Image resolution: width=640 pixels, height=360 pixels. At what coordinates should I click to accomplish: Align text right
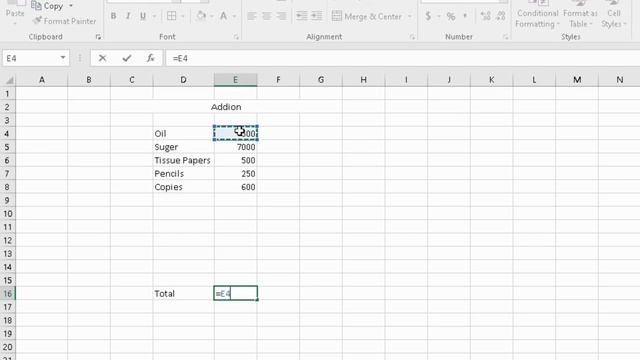tap(281, 16)
